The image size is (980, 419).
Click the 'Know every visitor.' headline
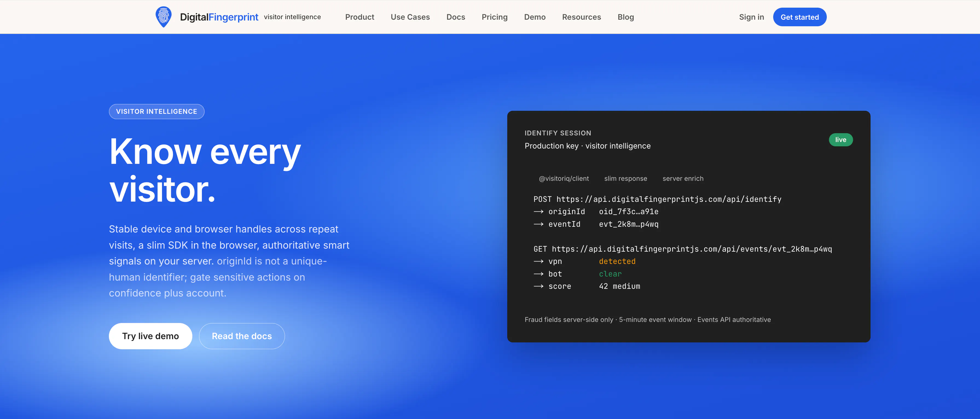coord(205,170)
